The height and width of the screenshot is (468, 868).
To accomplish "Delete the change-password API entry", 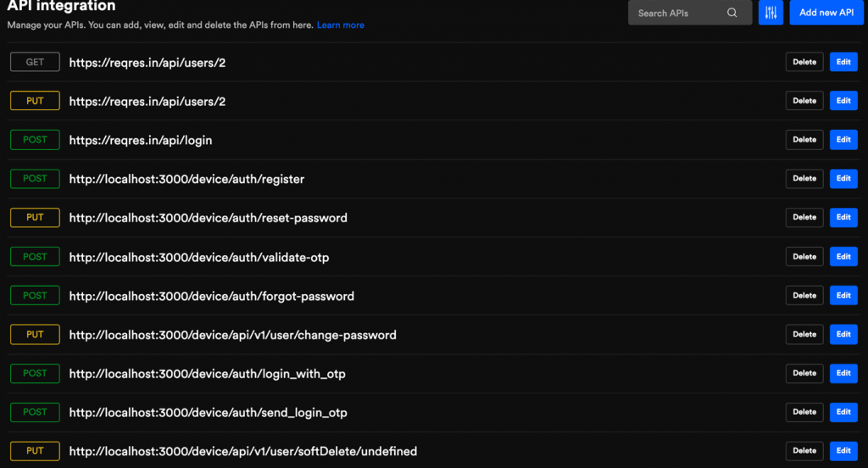I will tap(804, 335).
